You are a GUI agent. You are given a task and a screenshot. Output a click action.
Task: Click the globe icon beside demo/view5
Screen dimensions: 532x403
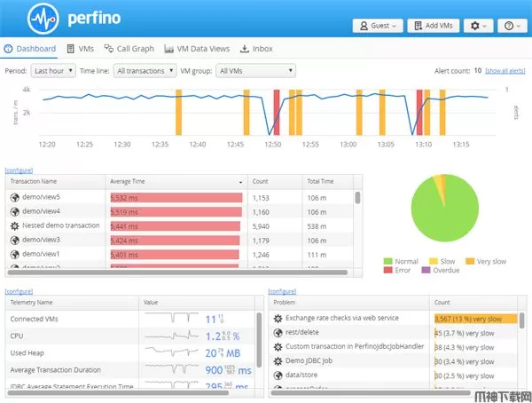pyautogui.click(x=14, y=197)
